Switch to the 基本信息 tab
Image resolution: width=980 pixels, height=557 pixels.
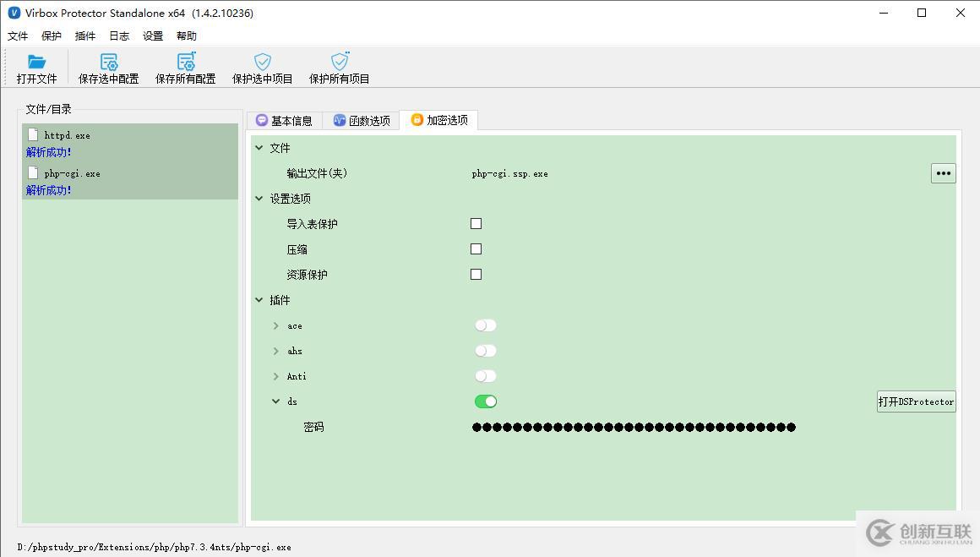(x=285, y=121)
